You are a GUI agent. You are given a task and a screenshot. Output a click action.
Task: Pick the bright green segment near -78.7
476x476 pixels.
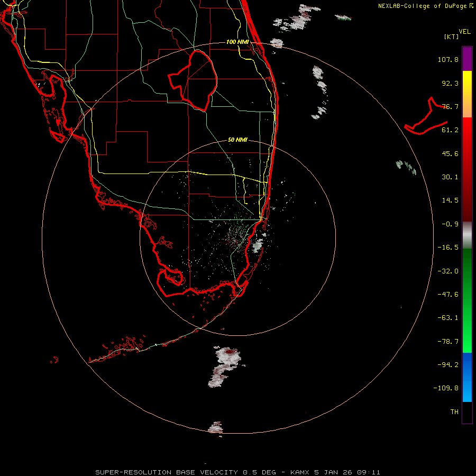[x=467, y=340]
